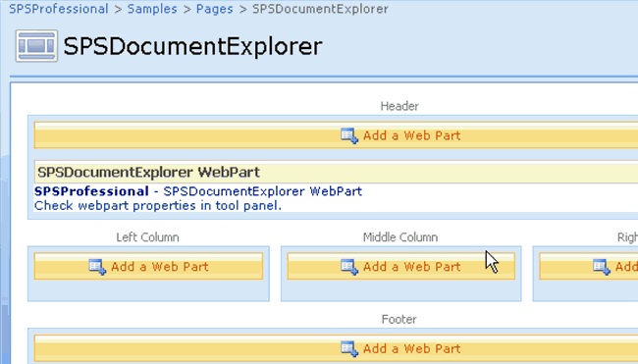
Task: Open the SPSProfessional breadcrumb link
Action: (59, 9)
